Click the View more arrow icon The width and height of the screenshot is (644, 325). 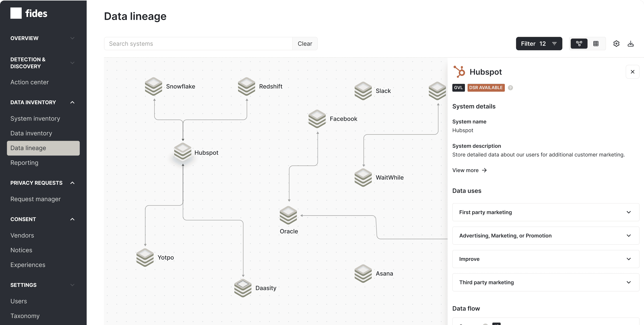(x=484, y=170)
